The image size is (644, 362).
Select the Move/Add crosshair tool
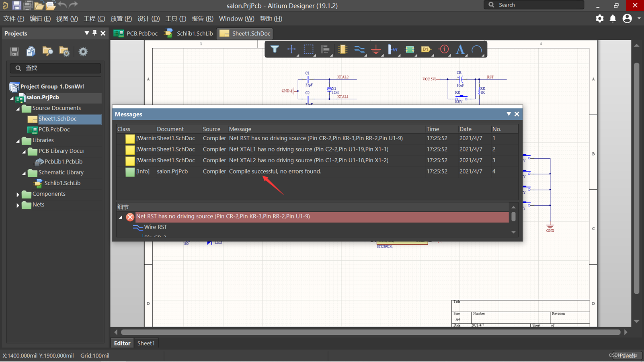tap(291, 49)
